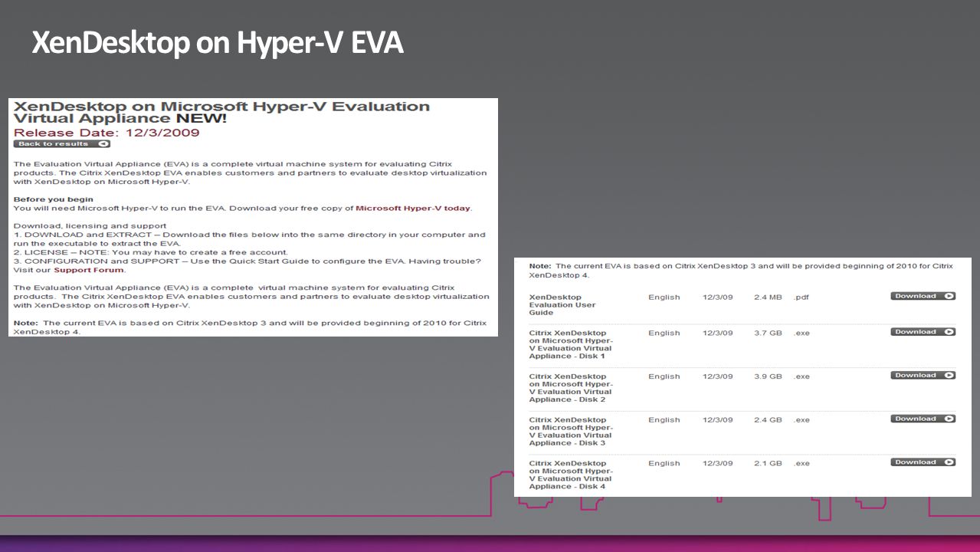Click the .pdf file type
The width and height of the screenshot is (980, 552).
click(801, 297)
